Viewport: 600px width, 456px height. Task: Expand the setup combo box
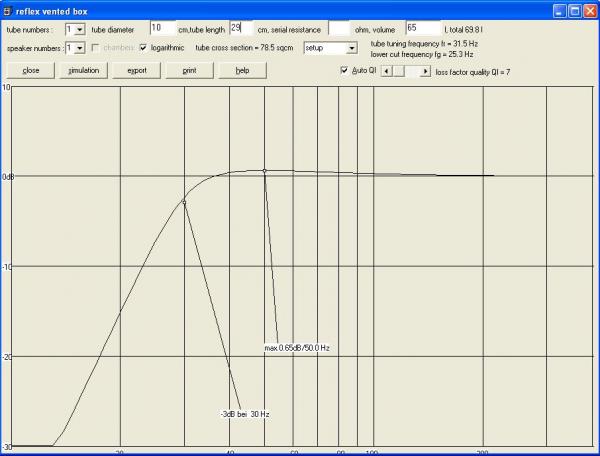coord(351,47)
